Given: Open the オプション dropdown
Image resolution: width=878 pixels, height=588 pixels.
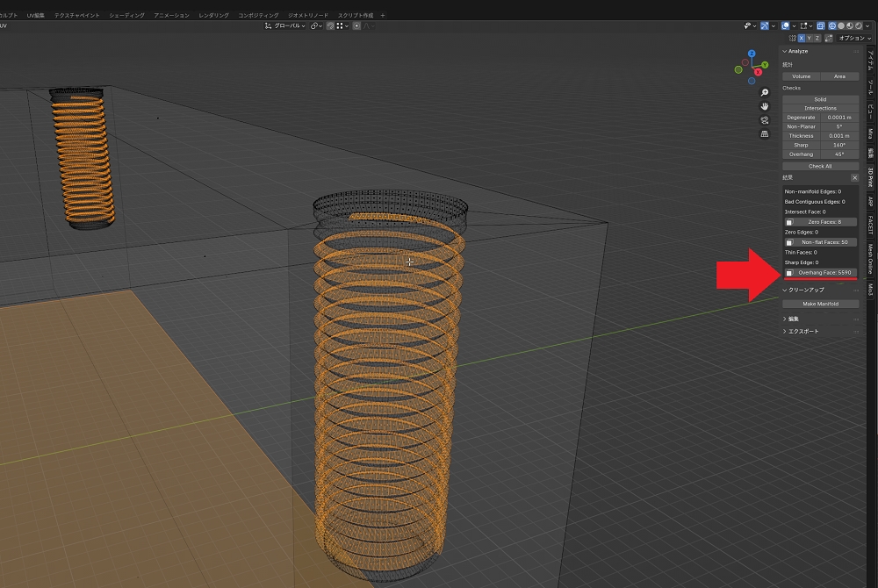Looking at the screenshot, I should 854,39.
